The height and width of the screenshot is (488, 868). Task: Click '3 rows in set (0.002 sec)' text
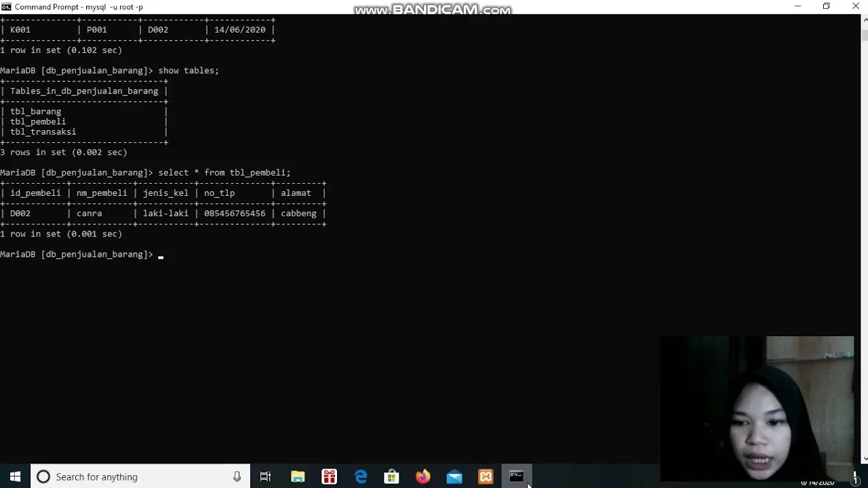64,152
